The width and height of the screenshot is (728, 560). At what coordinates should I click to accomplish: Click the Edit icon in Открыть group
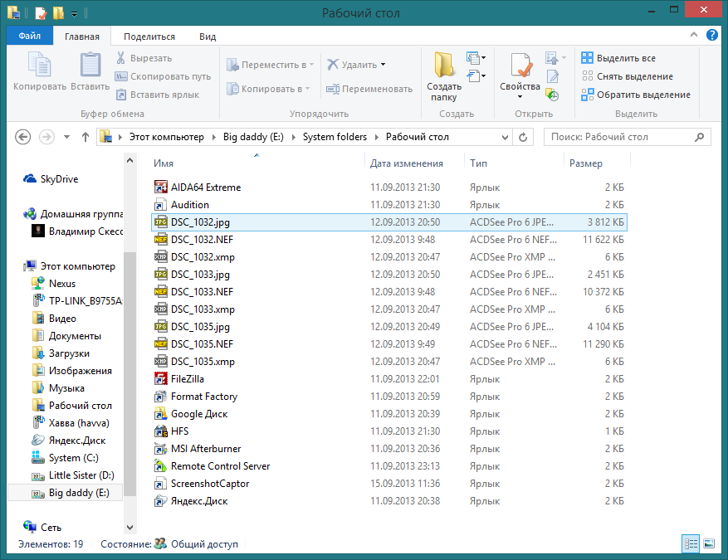coord(553,76)
